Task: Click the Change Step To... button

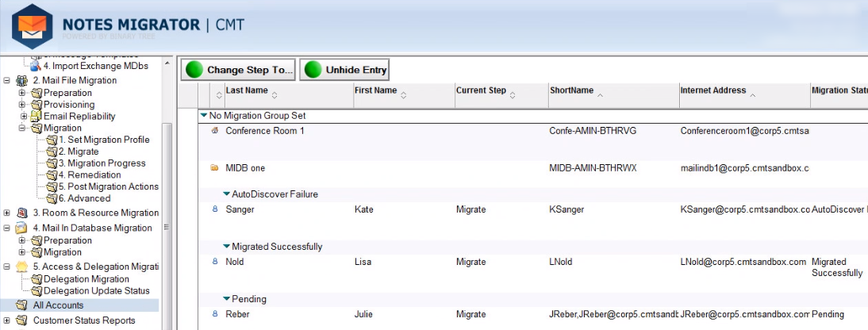Action: pyautogui.click(x=238, y=70)
